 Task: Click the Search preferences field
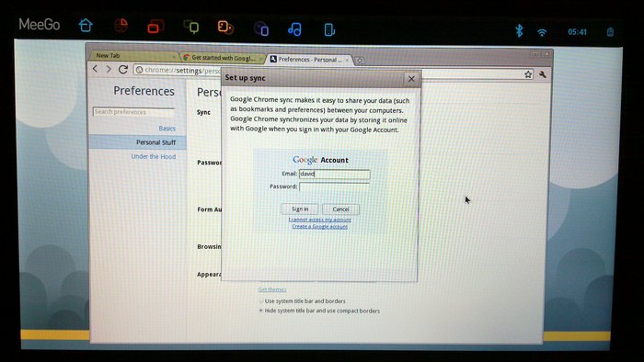(134, 112)
